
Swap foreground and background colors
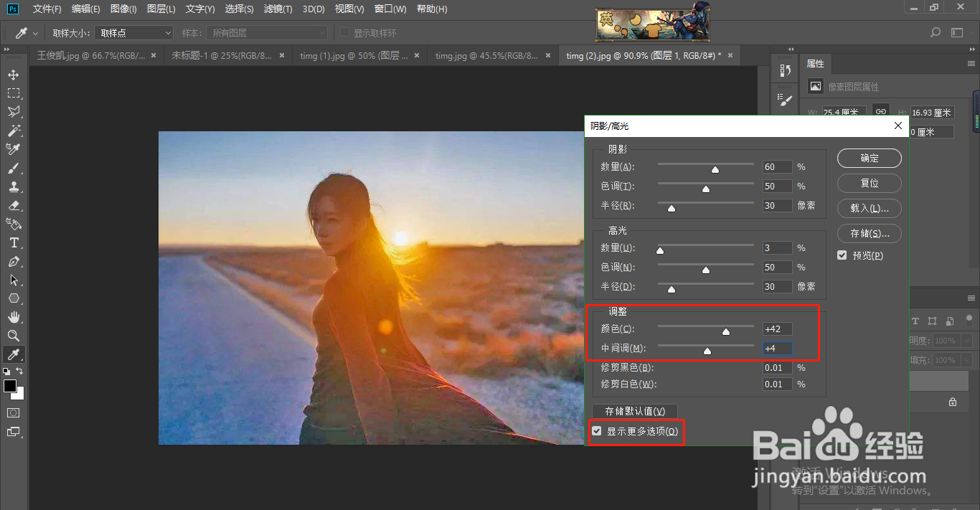tap(20, 371)
